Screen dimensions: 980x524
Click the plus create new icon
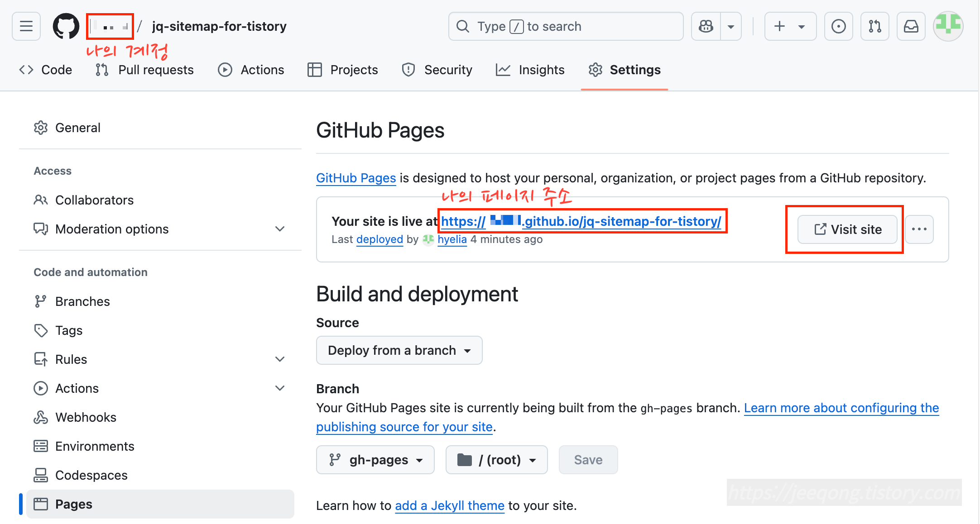pyautogui.click(x=780, y=26)
